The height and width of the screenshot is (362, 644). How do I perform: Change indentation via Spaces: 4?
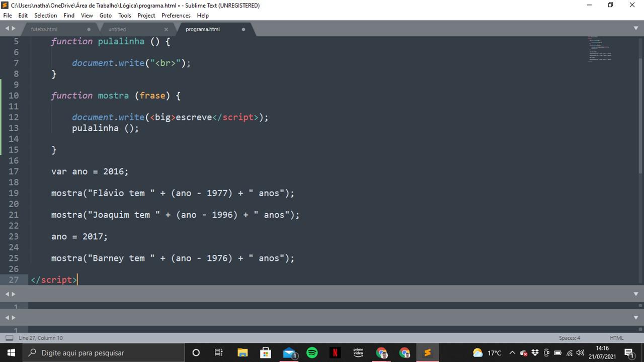570,338
